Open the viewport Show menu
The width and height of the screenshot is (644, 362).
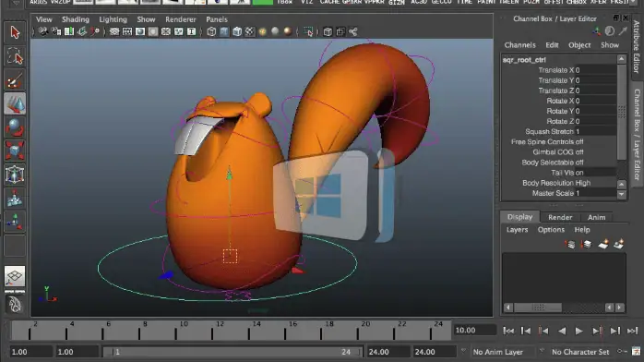[146, 19]
